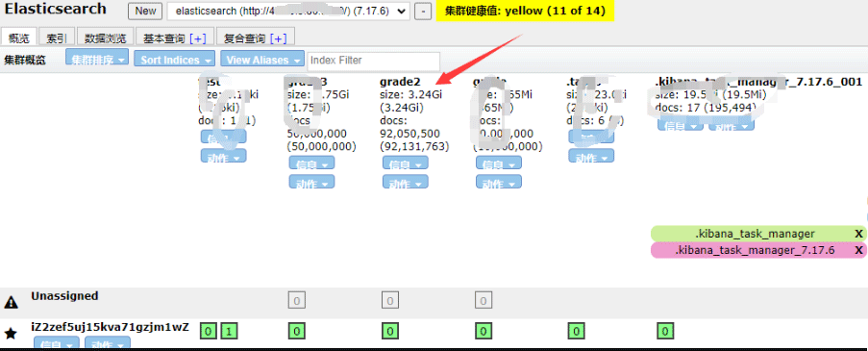The height and width of the screenshot is (351, 868).
Task: Switch to the 数据浏览 tab
Action: (x=105, y=38)
